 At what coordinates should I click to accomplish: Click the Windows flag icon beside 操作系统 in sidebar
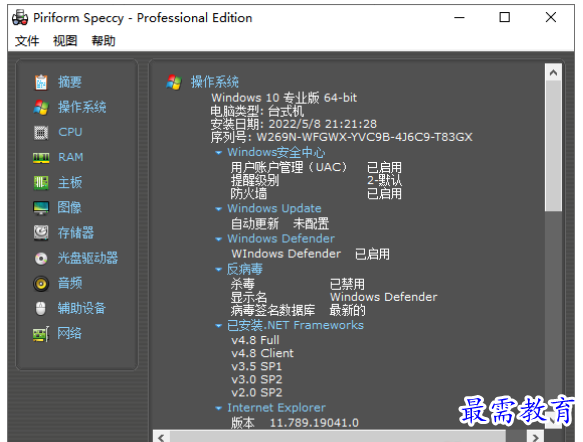[x=41, y=107]
